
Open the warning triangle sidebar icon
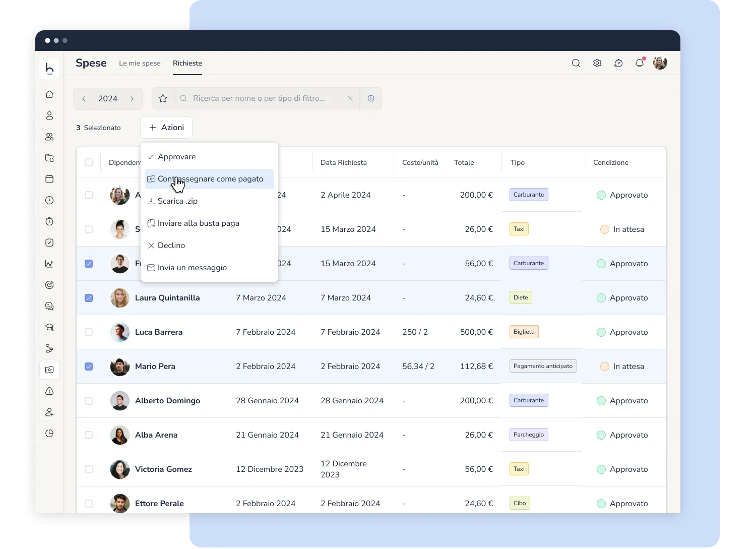tap(49, 391)
